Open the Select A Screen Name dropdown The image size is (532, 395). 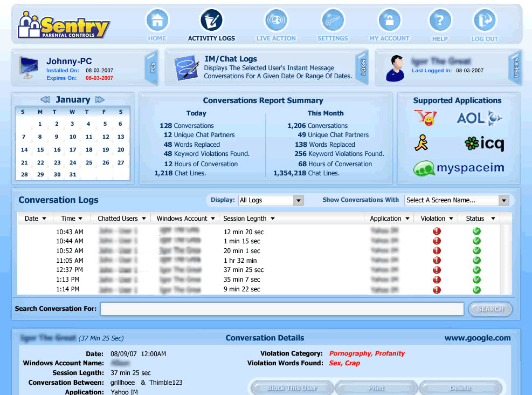[457, 200]
